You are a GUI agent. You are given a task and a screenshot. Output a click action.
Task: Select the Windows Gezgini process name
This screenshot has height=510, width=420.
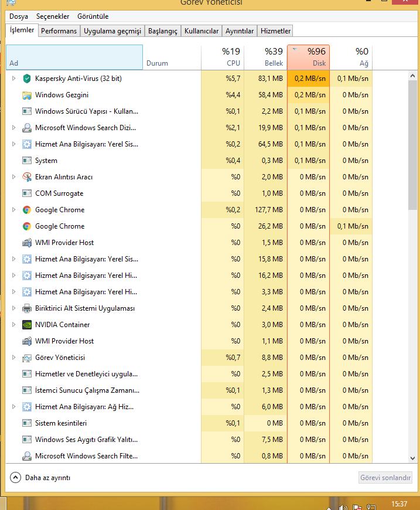pyautogui.click(x=62, y=95)
